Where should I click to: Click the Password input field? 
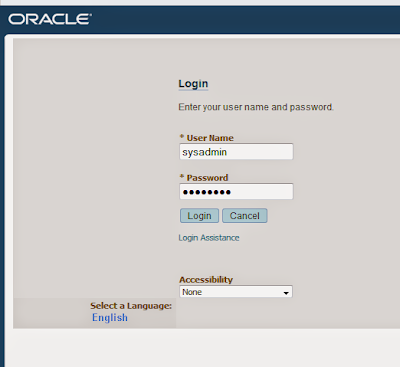pyautogui.click(x=236, y=191)
